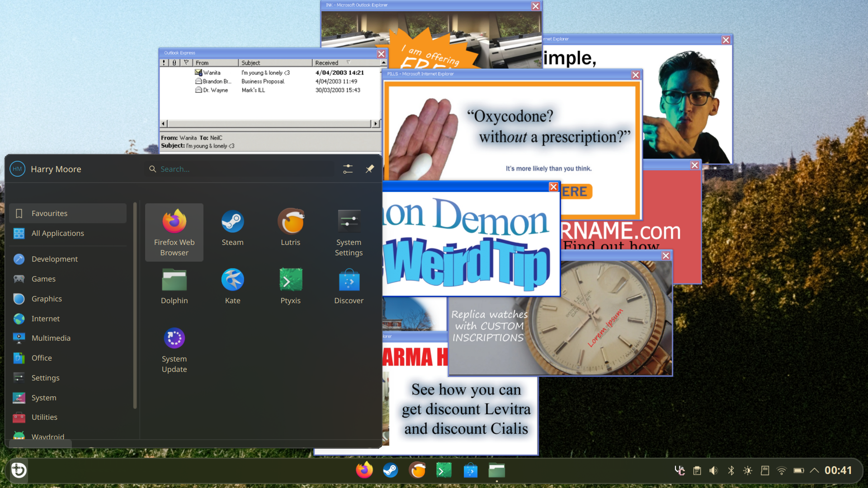Open the launcher configure sliders button
This screenshot has width=868, height=488.
point(348,169)
